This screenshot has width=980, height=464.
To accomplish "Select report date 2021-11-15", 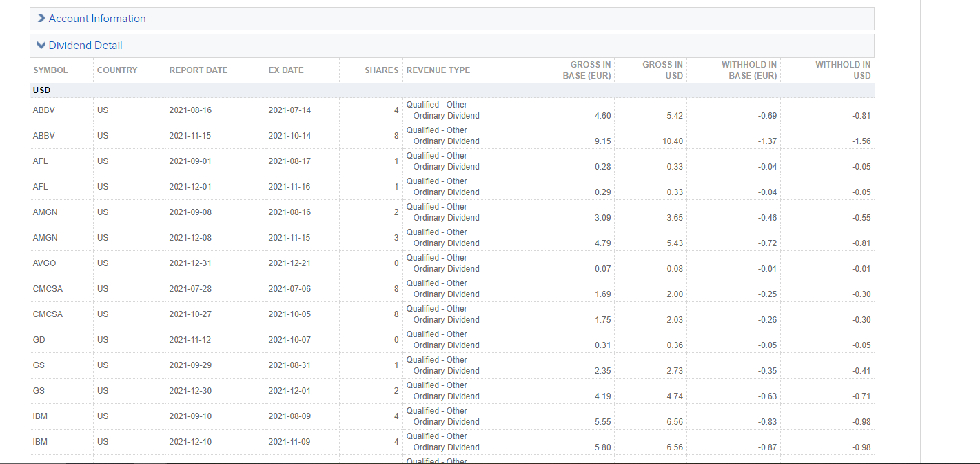I will [190, 136].
